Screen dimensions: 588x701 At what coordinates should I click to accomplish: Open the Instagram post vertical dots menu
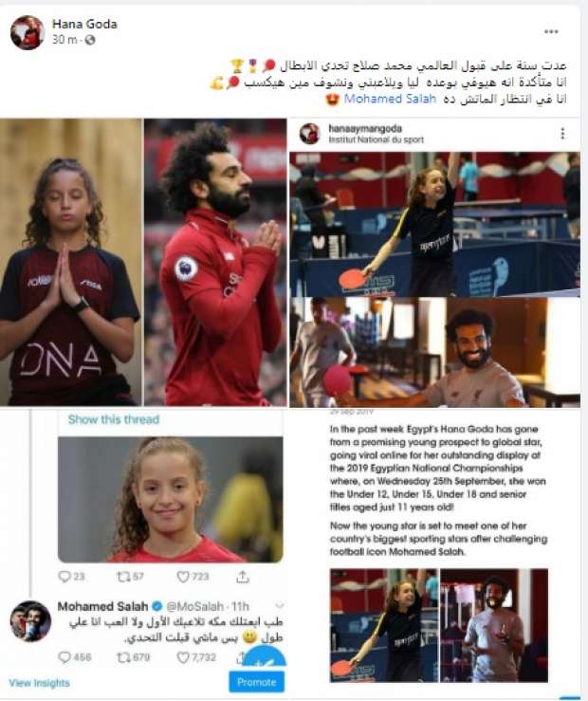[x=562, y=133]
